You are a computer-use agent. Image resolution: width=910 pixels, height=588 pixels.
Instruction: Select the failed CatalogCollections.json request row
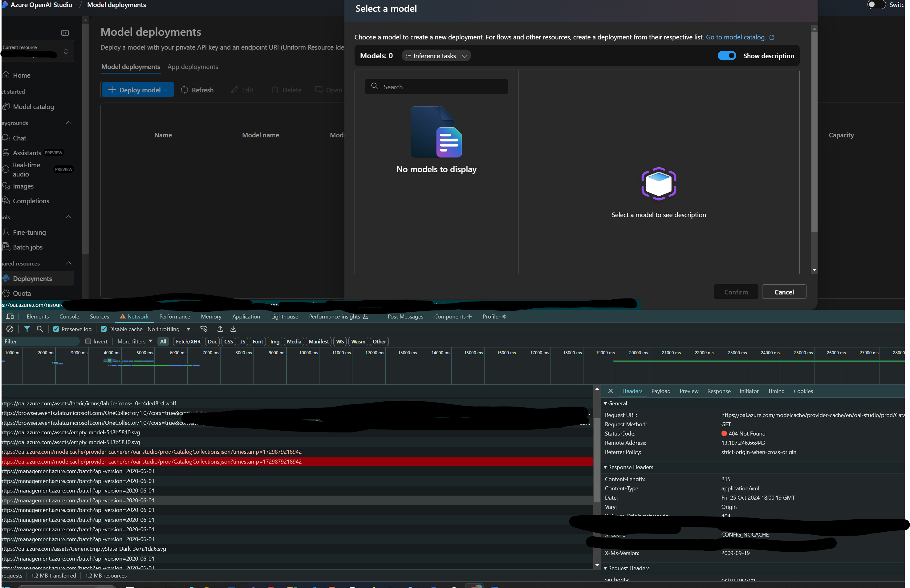point(297,461)
